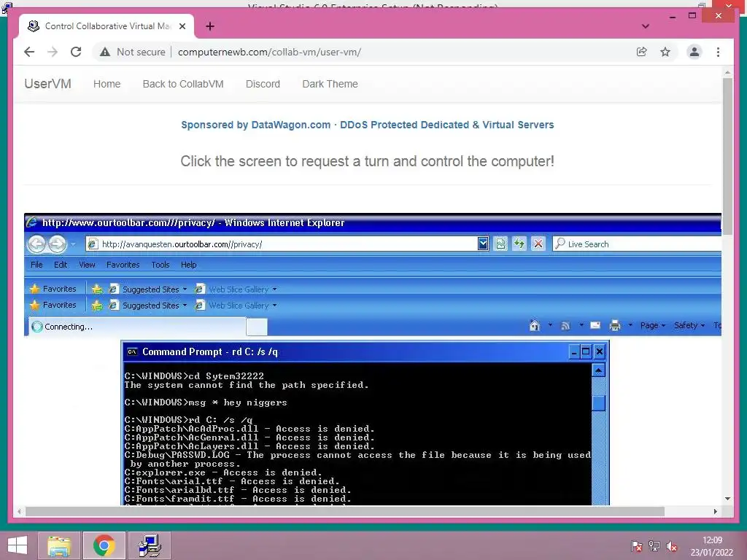The width and height of the screenshot is (747, 560).
Task: Click the muted volume tray icon
Action: [672, 546]
